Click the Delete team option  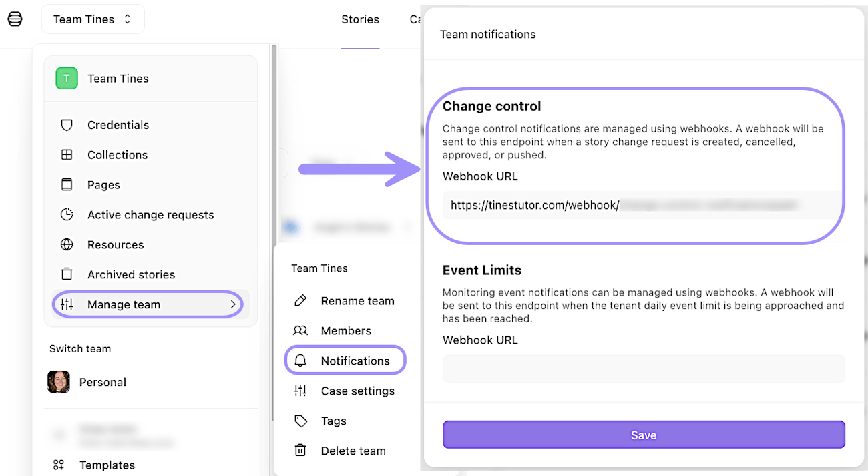(353, 451)
